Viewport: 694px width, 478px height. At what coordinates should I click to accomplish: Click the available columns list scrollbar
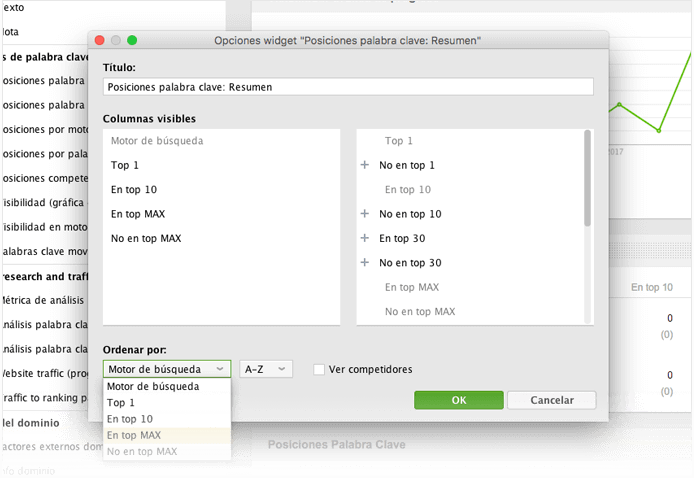587,180
